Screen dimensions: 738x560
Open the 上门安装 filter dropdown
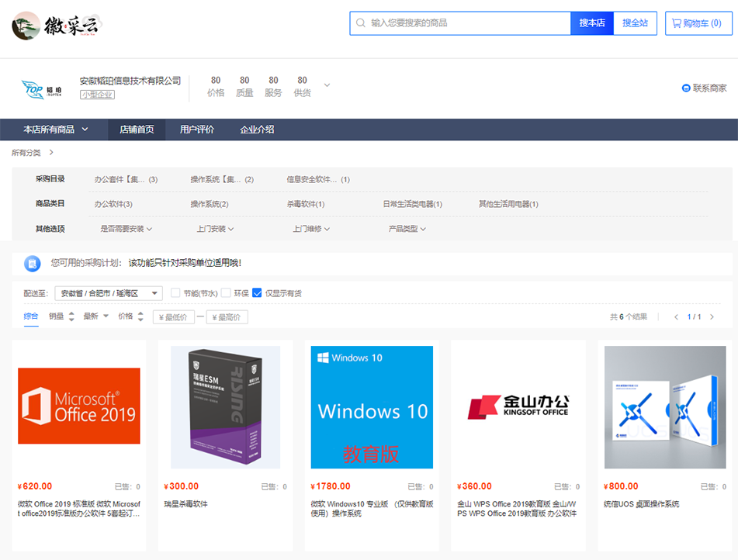pyautogui.click(x=215, y=229)
